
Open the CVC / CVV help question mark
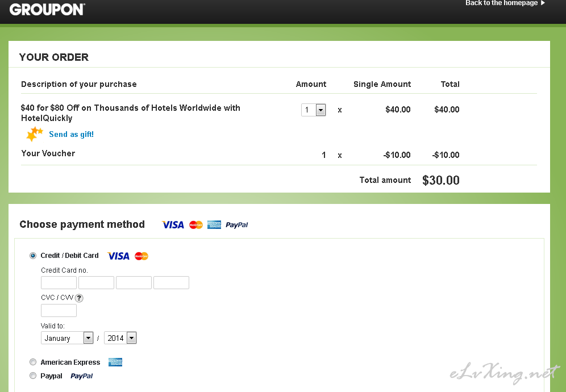click(x=79, y=298)
